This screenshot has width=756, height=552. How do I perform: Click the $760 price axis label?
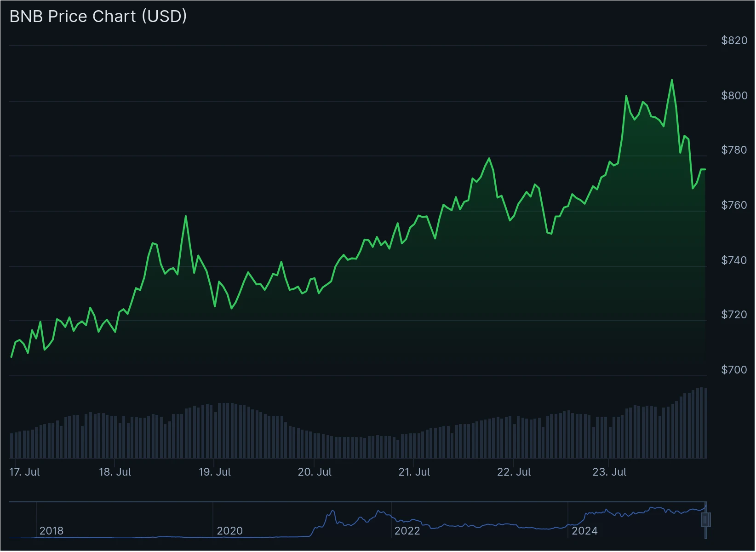(x=734, y=205)
